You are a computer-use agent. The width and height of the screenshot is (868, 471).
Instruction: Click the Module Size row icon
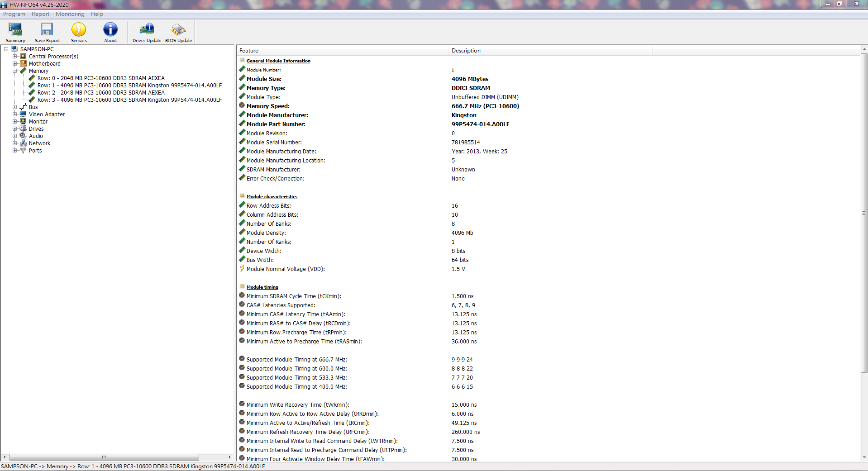242,79
